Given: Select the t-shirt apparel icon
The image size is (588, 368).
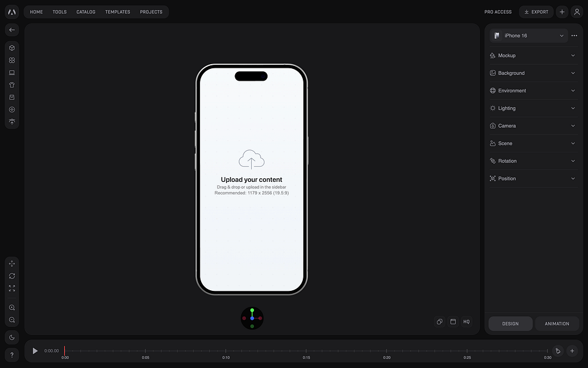Looking at the screenshot, I should [x=12, y=85].
